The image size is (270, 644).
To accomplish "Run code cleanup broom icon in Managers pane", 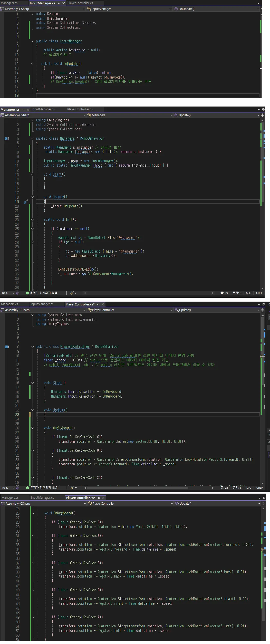I will 72,293.
